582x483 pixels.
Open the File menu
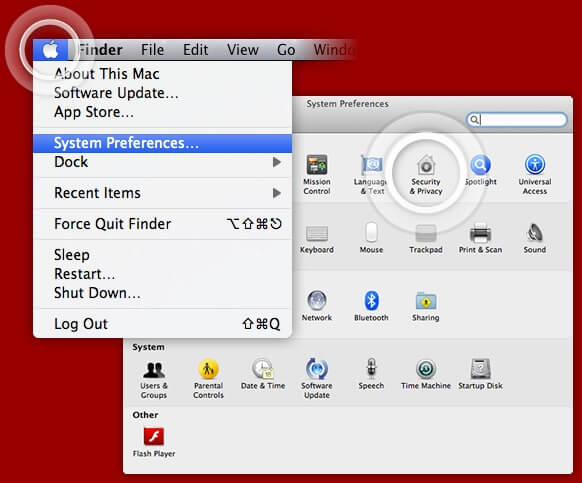(x=152, y=50)
